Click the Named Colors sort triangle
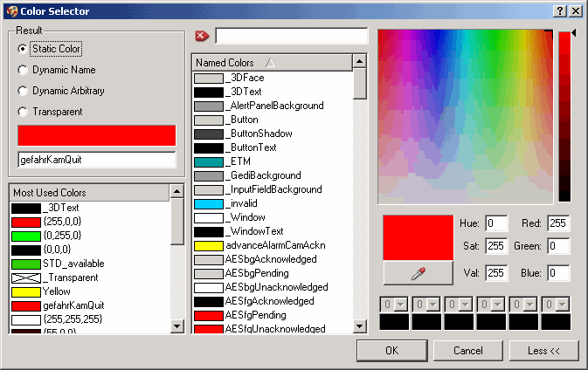The height and width of the screenshot is (370, 588). pyautogui.click(x=270, y=63)
